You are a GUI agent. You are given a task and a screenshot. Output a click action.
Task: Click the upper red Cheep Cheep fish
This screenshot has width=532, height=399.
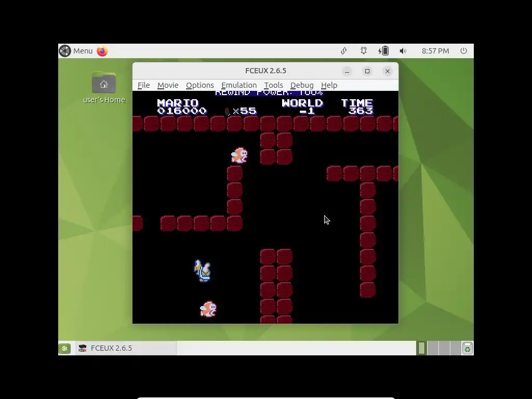pos(239,155)
